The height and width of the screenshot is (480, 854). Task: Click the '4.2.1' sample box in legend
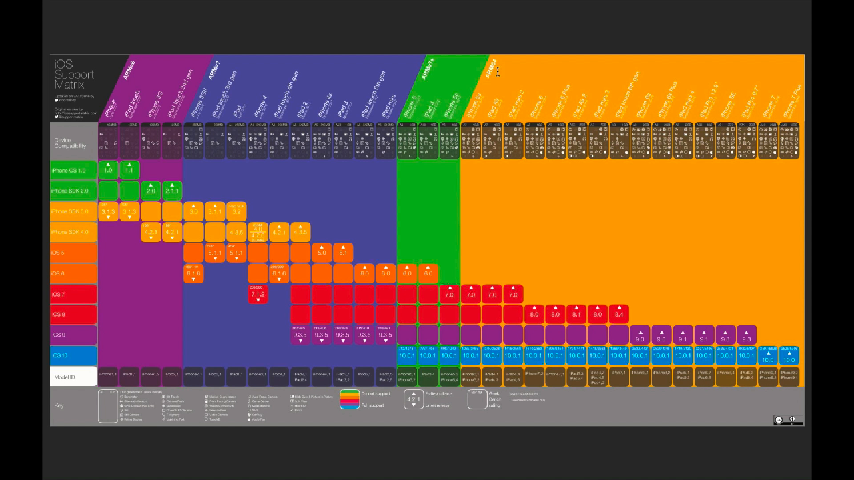click(413, 399)
